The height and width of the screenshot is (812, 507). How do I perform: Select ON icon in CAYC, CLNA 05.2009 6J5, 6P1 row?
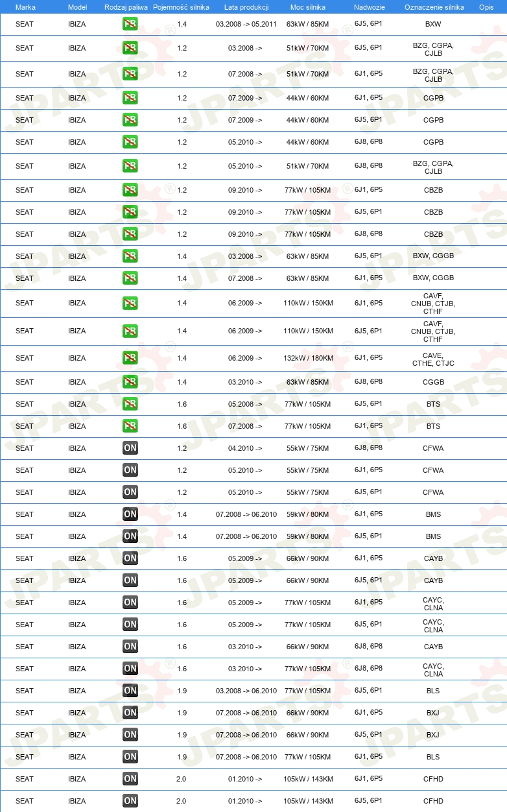point(130,625)
